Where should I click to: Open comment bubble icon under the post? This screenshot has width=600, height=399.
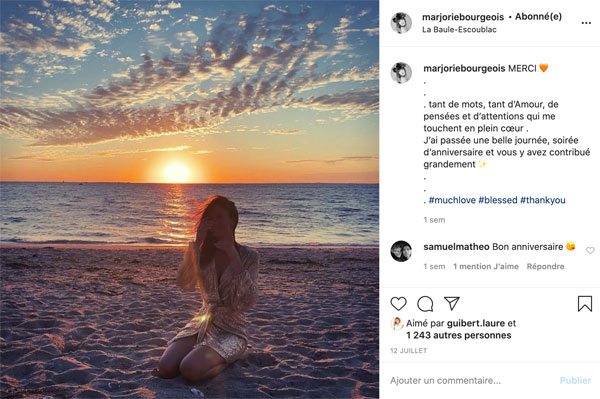click(425, 304)
